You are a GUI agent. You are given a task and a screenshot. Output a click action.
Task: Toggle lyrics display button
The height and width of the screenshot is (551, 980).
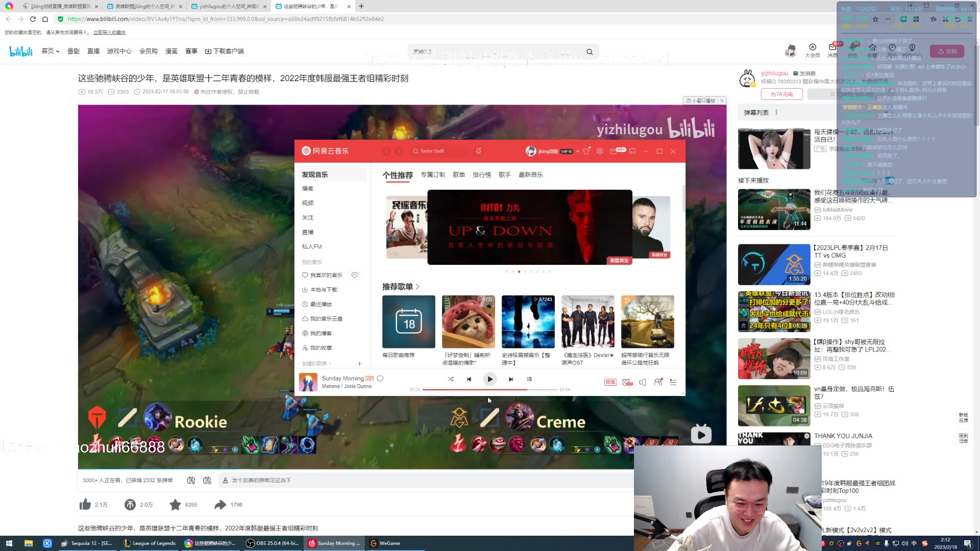coord(529,379)
